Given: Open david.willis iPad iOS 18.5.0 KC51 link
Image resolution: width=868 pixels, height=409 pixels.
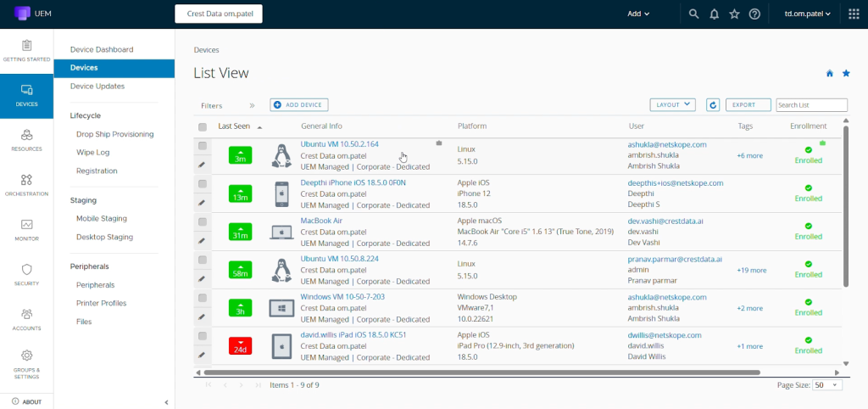Looking at the screenshot, I should click(x=353, y=334).
